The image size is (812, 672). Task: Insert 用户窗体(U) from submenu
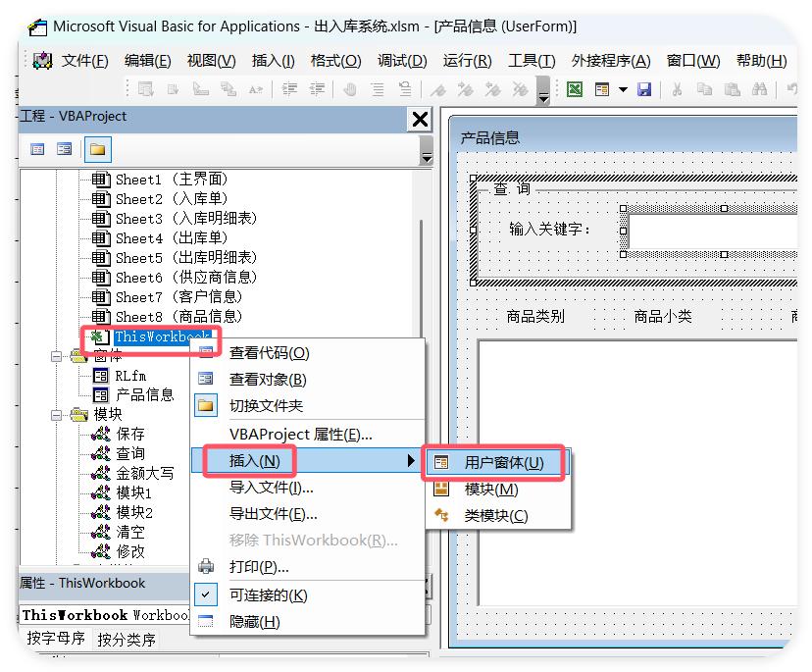(x=497, y=462)
